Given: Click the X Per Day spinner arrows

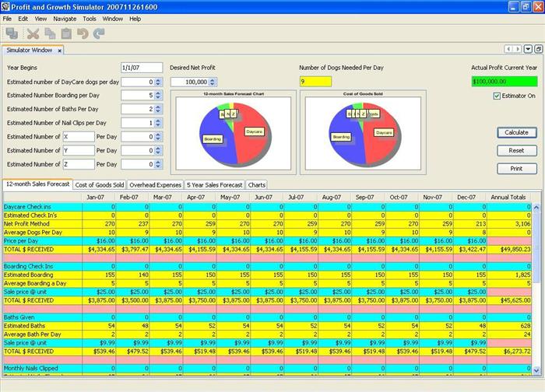Looking at the screenshot, I should [158, 137].
